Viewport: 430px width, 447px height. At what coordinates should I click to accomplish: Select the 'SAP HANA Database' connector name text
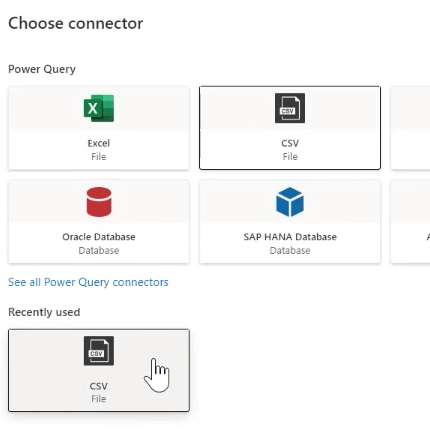[290, 237]
